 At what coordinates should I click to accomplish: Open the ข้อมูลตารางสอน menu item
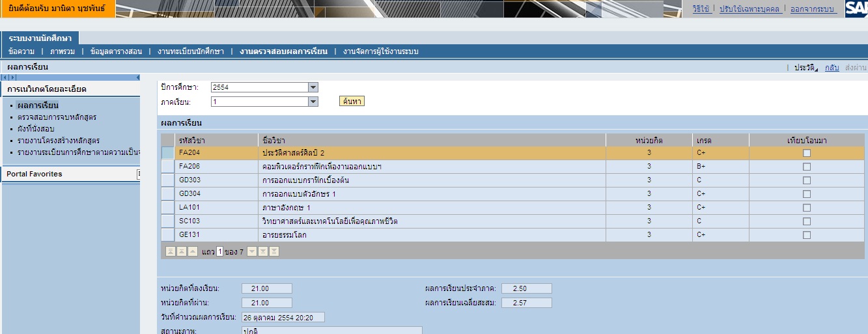point(116,51)
